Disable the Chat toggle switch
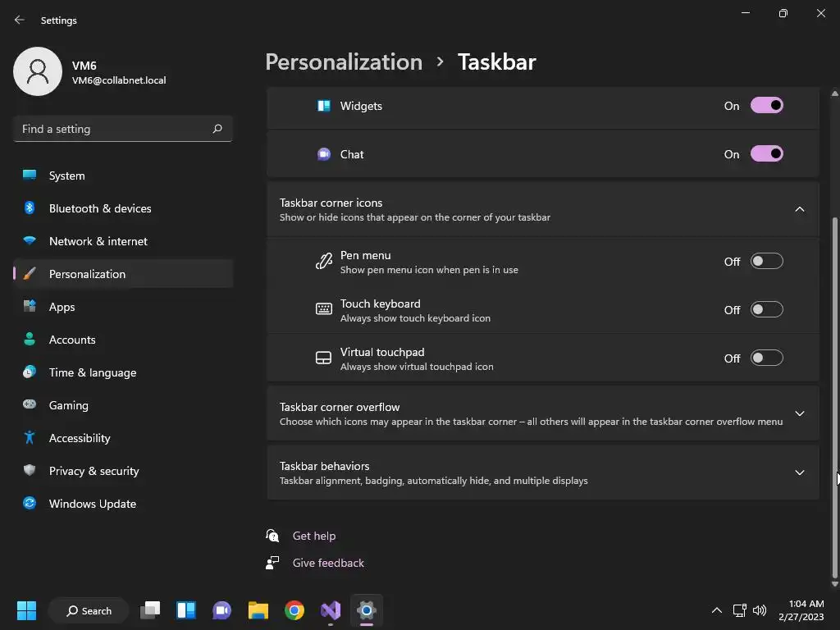The image size is (840, 630). point(767,153)
